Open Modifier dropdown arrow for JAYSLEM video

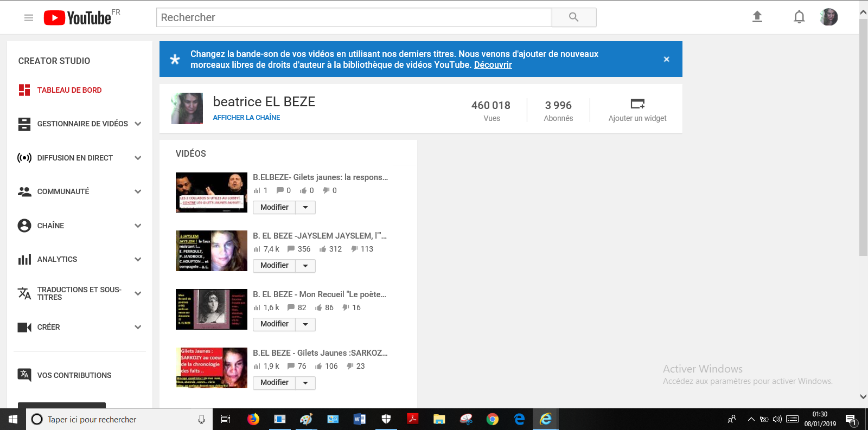click(305, 266)
